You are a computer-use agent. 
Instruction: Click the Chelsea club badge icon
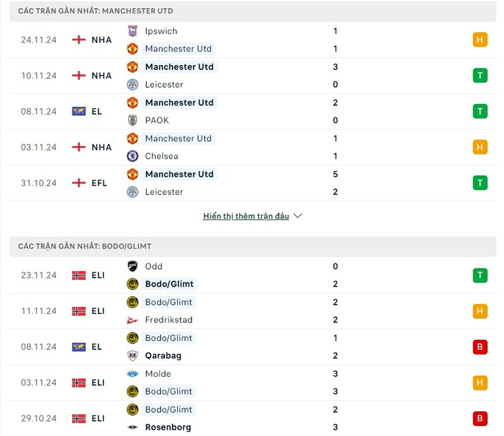[132, 156]
